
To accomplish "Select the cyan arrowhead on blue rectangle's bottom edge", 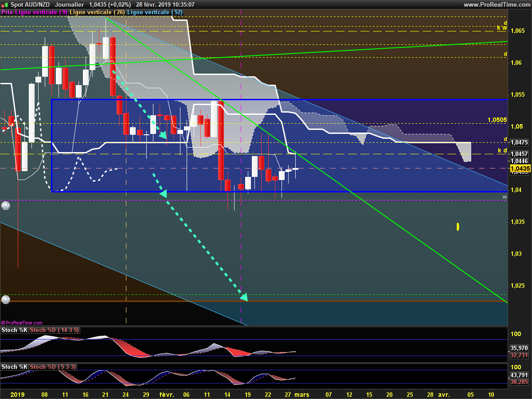I will (x=163, y=193).
